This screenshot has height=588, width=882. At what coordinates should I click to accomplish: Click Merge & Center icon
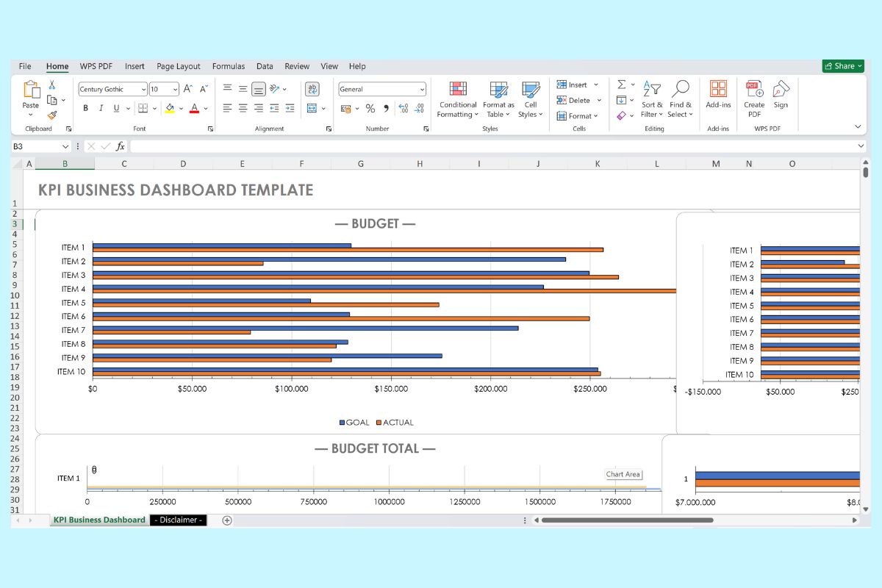312,108
